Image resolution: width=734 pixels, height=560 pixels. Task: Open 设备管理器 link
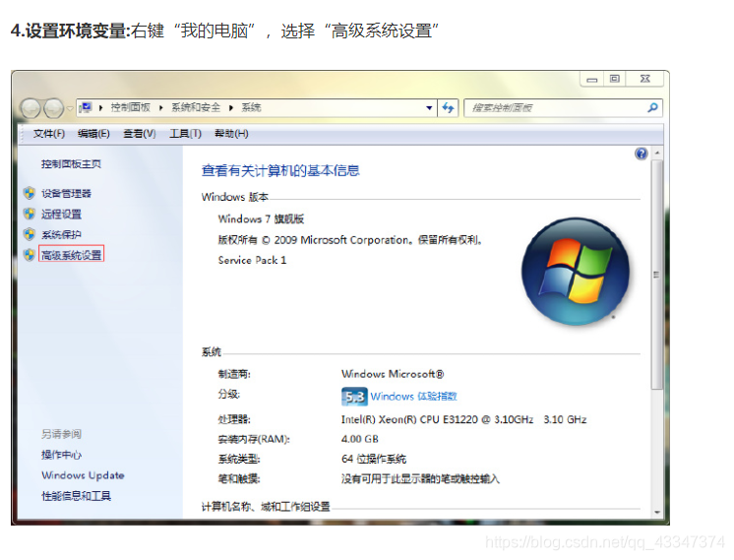click(66, 193)
